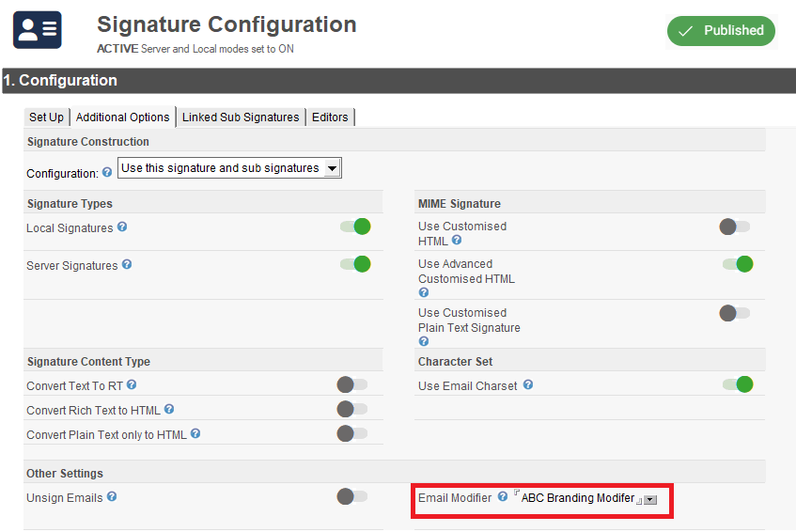Open the Email Modifier dropdown arrow
This screenshot has height=532, width=796.
click(650, 500)
